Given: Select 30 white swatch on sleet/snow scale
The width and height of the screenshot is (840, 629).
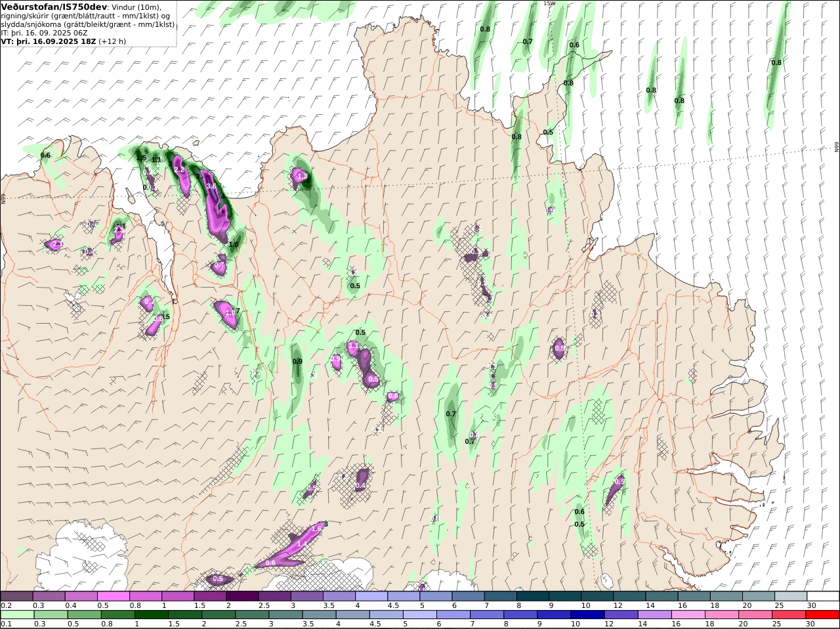Looking at the screenshot, I should pyautogui.click(x=823, y=596).
